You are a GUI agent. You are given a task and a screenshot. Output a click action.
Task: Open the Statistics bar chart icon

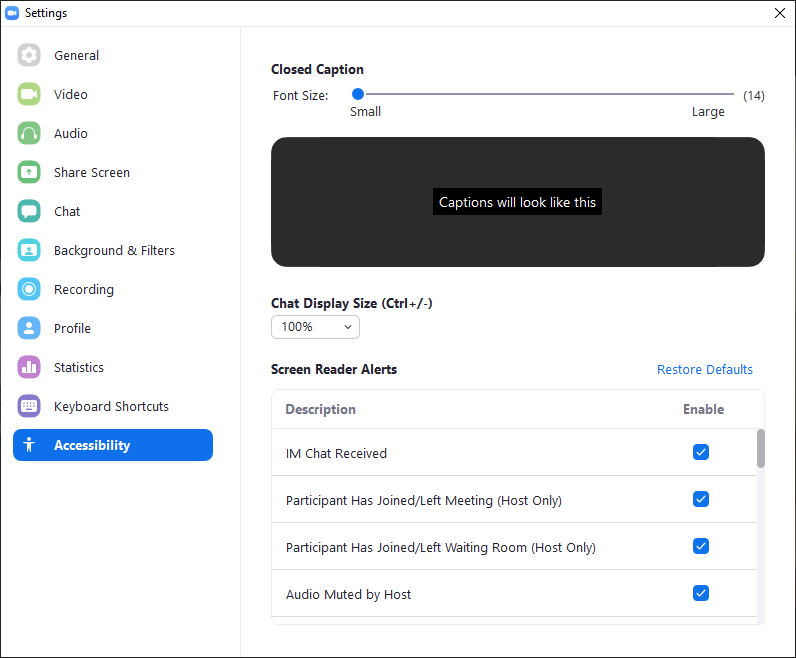[29, 368]
